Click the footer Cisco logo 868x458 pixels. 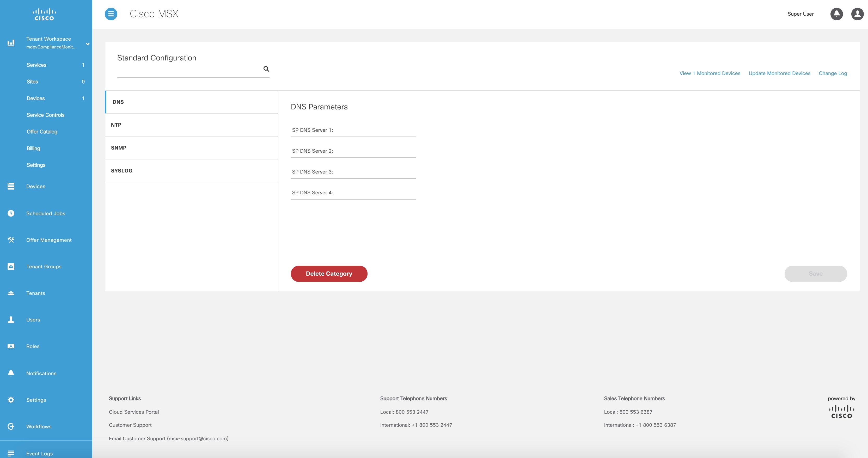point(841,412)
